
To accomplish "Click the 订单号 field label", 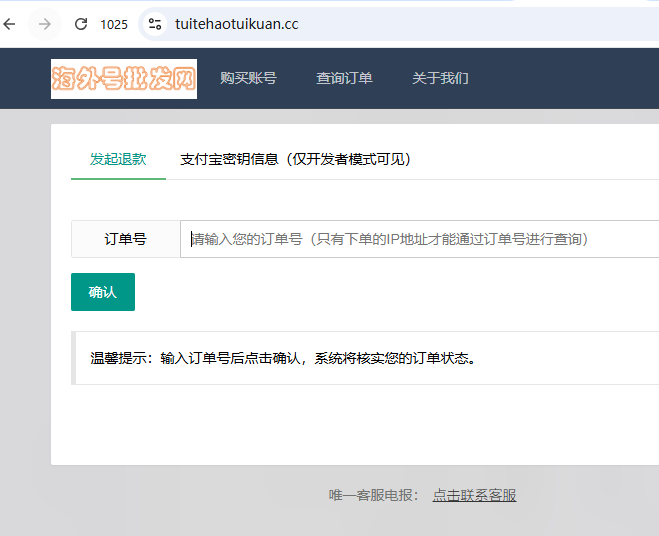I will coord(125,239).
